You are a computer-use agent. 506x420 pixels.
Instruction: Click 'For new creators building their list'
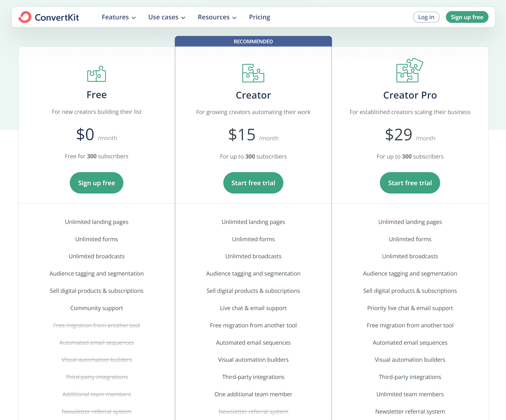(97, 112)
